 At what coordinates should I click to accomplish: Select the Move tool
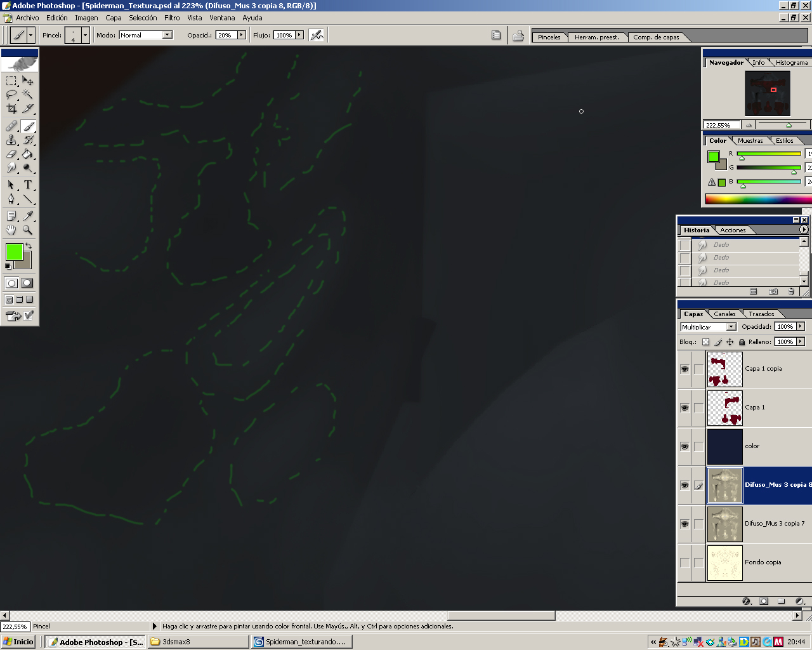click(28, 81)
